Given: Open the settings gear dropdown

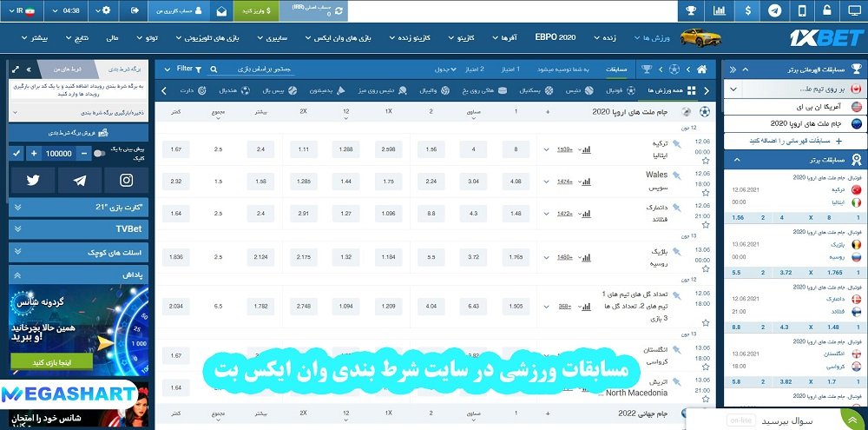Looking at the screenshot, I should coord(106,11).
